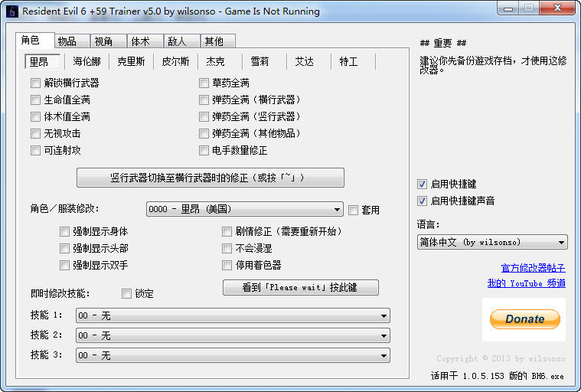This screenshot has height=392, width=581.
Task: Disable 启用快捷键声音 checkbox
Action: point(422,201)
